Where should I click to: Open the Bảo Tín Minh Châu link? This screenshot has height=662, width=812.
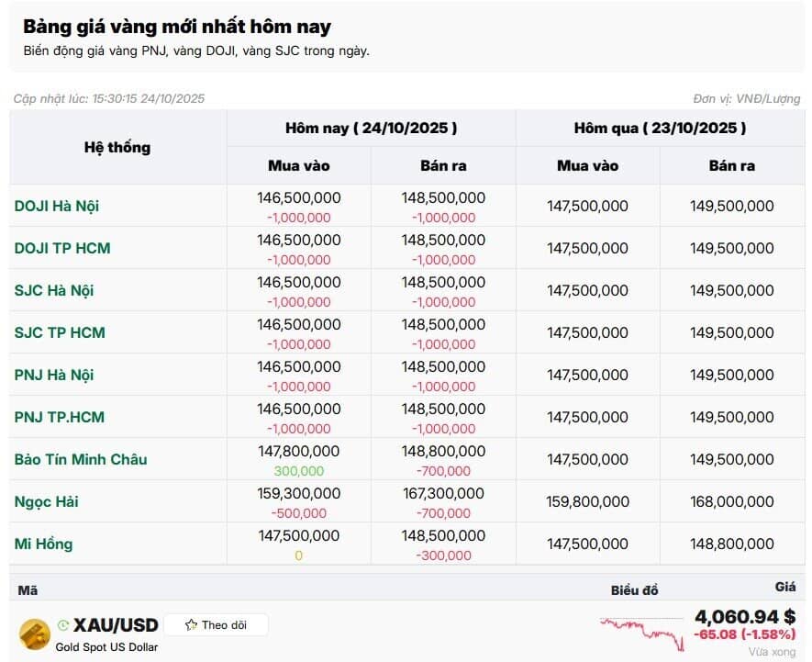(81, 459)
